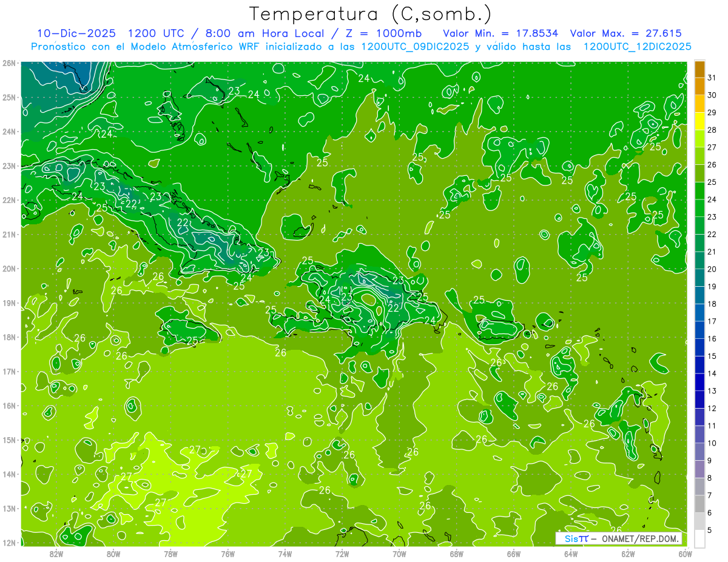The width and height of the screenshot is (728, 562).
Task: Click the '20N' latitude axis label
Action: [x=9, y=269]
